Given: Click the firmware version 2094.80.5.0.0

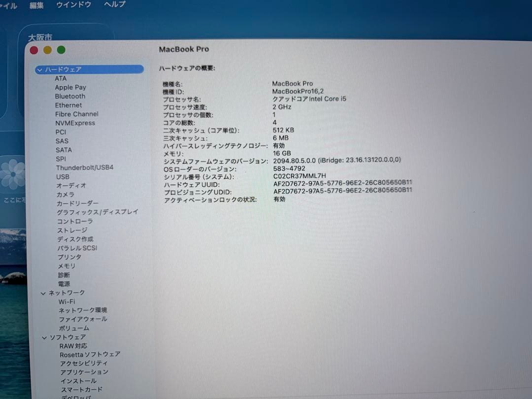Looking at the screenshot, I should [x=295, y=160].
